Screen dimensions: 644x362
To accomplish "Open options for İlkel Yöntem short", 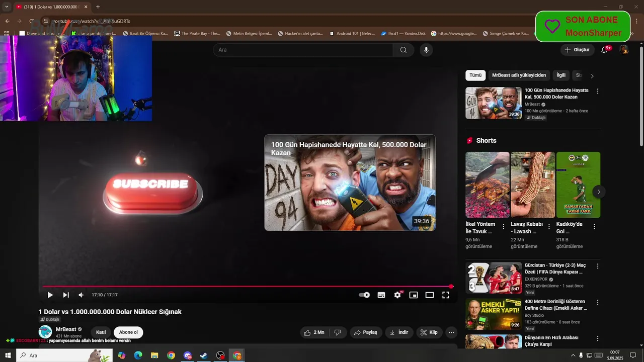I will [x=504, y=227].
